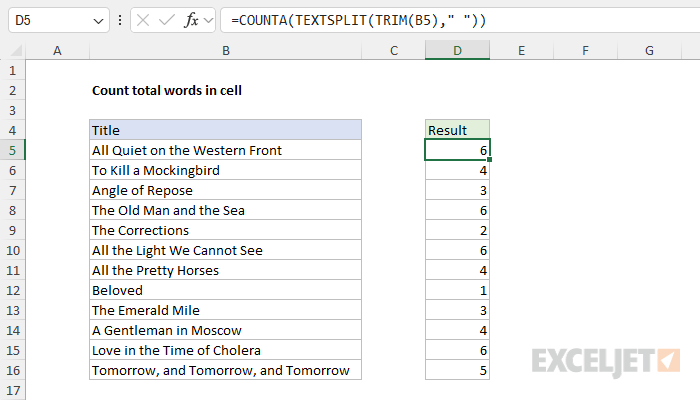Click the fill handle of cell D5
The height and width of the screenshot is (400, 700).
(x=490, y=159)
